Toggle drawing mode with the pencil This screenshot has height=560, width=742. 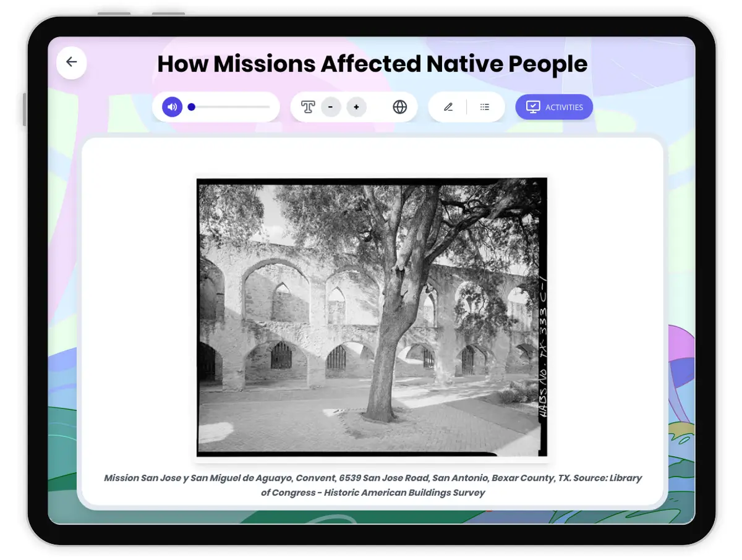pyautogui.click(x=448, y=106)
